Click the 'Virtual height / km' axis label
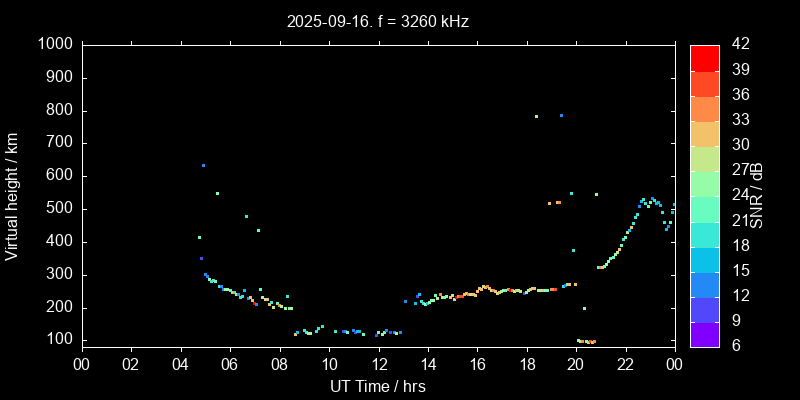Viewport: 800px width, 400px height. tap(12, 195)
